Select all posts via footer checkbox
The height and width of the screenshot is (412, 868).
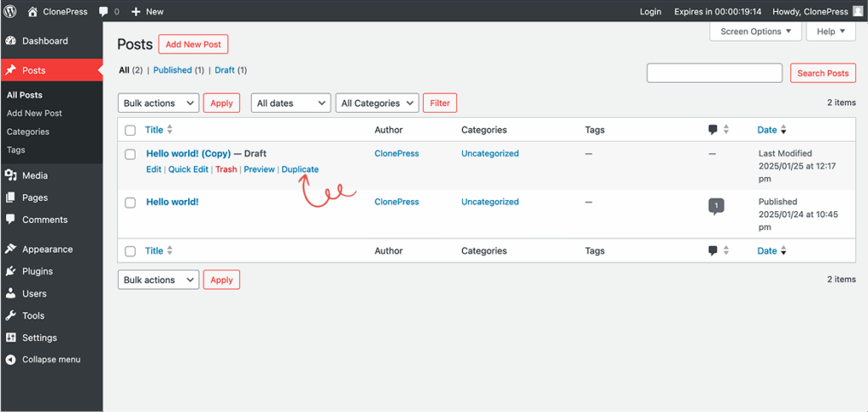click(x=130, y=252)
